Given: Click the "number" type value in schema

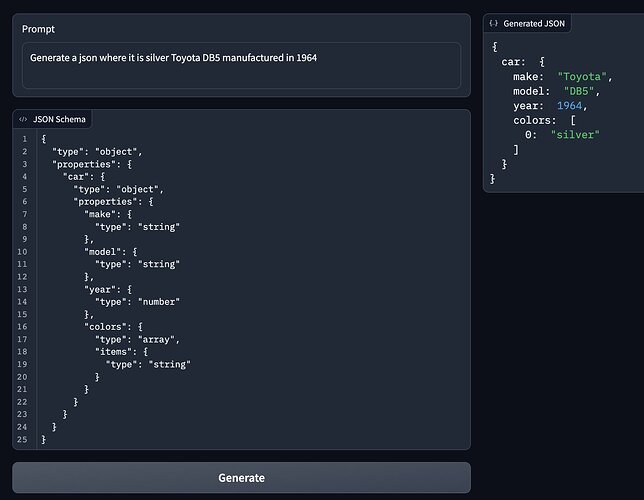Looking at the screenshot, I should [160, 301].
